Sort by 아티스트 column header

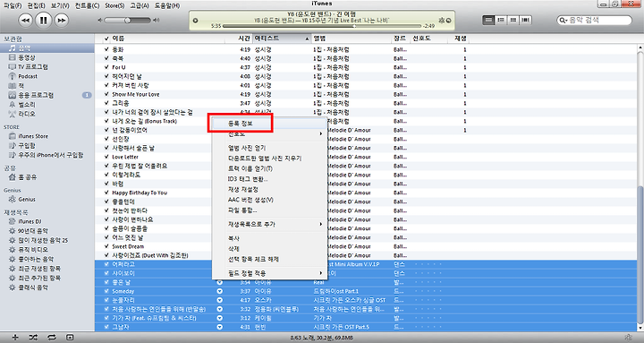[282, 39]
